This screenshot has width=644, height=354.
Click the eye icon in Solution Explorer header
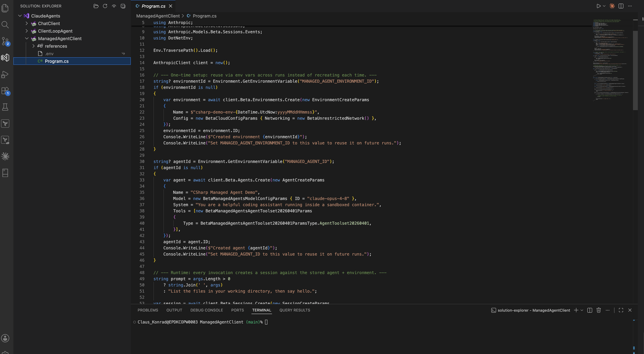click(x=114, y=6)
